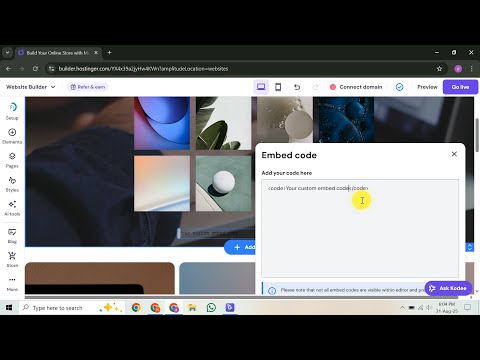Screen dimensions: 480x360
Task: Check the saved status checkmark icon
Action: tap(399, 87)
